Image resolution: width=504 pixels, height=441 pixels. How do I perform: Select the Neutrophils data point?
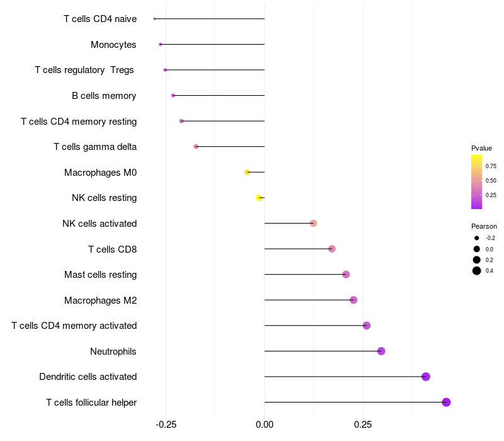pyautogui.click(x=381, y=351)
